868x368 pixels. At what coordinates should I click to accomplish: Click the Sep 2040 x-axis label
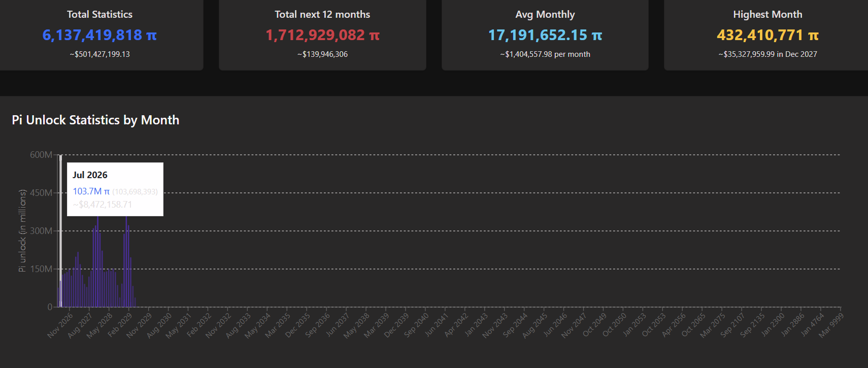[x=417, y=325]
